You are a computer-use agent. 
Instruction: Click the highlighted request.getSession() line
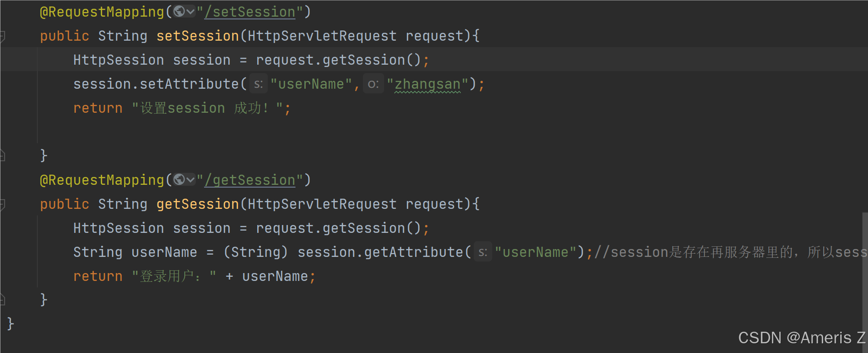331,60
